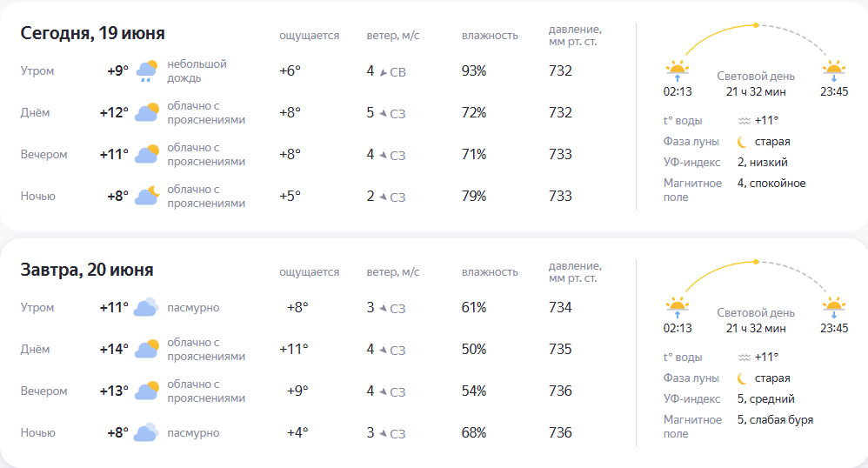This screenshot has width=868, height=468.
Task: Click tomorrow's sunset icon above 23:45
Action: click(x=834, y=307)
